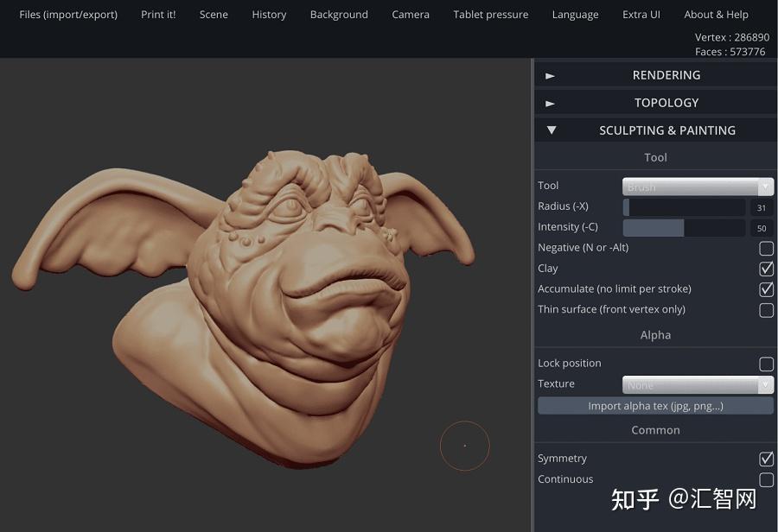
Task: Open the Scene menu
Action: point(214,15)
